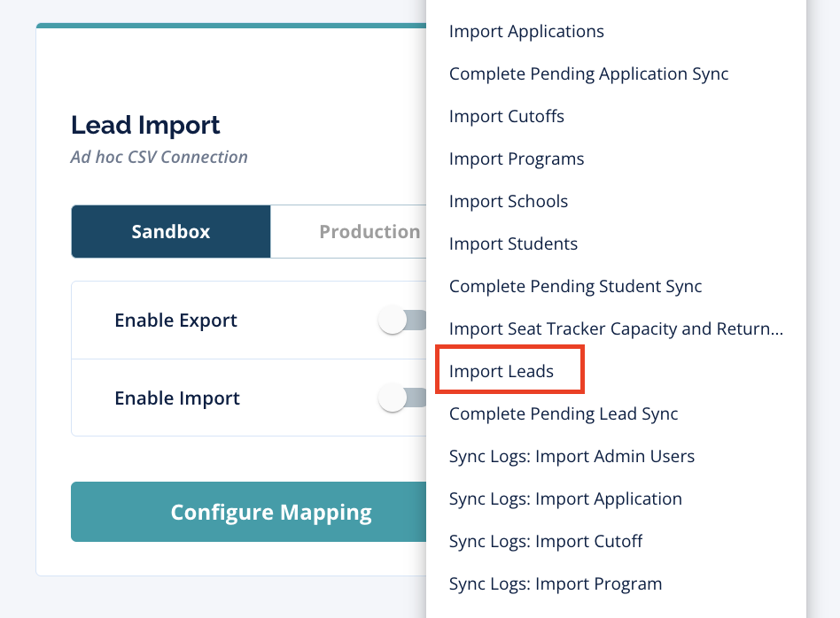This screenshot has width=840, height=618.
Task: Open Sync Logs: Import Program
Action: click(556, 583)
